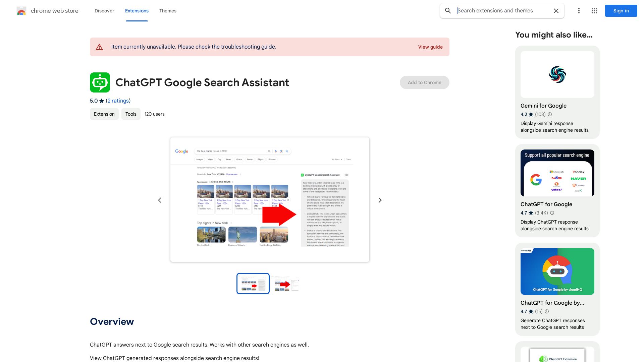The image size is (644, 362).
Task: Click 'You might also like…' heading
Action: 554,35
